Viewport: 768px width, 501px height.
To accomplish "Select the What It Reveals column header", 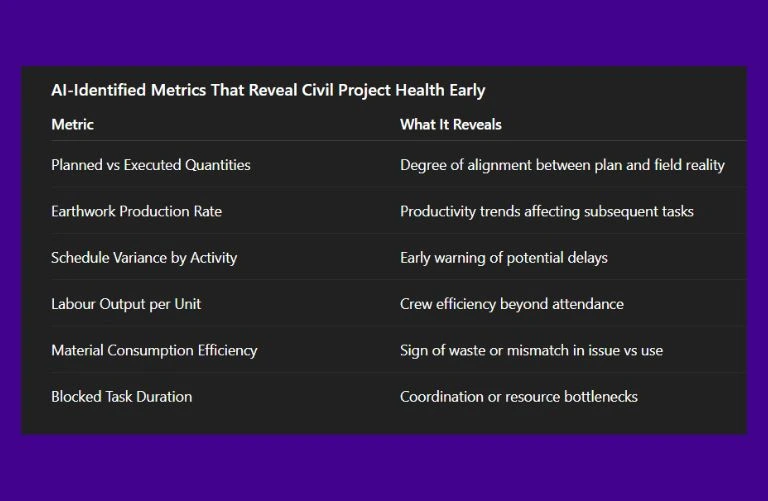I will tap(450, 125).
